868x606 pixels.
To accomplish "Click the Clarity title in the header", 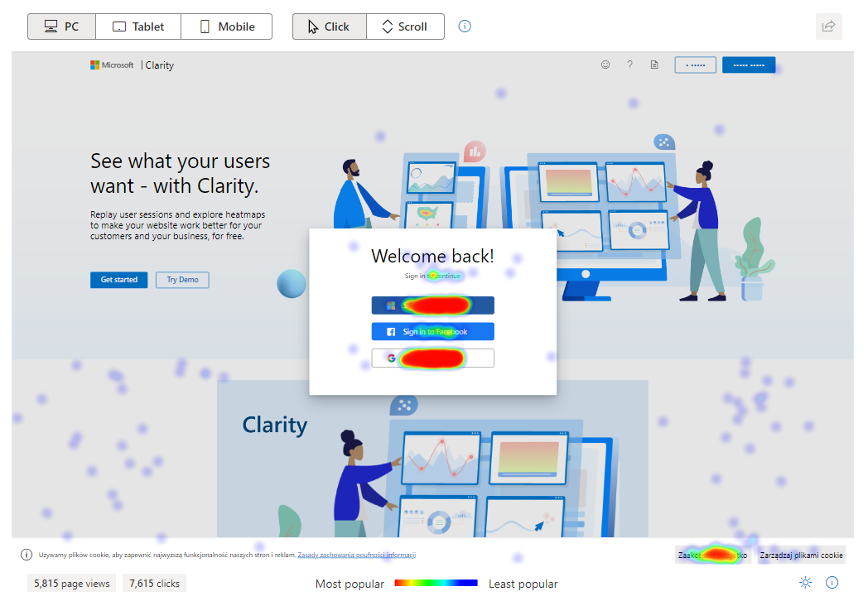I will [x=159, y=65].
